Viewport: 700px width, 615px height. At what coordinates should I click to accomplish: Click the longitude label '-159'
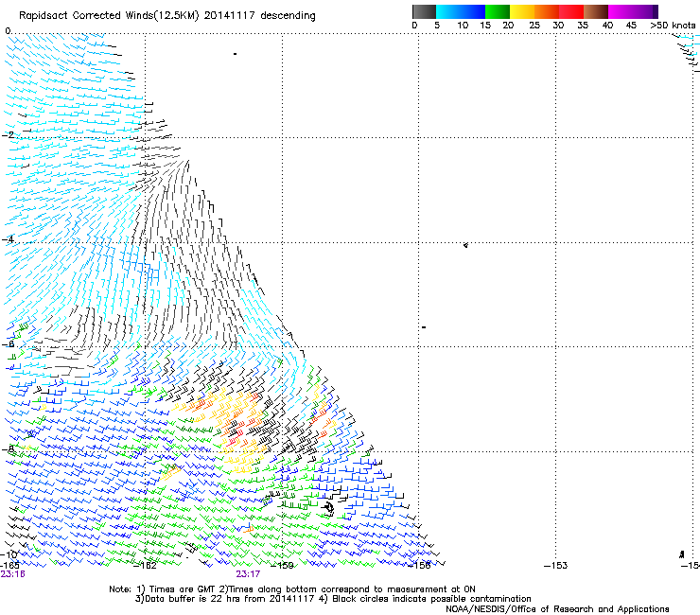coord(282,566)
